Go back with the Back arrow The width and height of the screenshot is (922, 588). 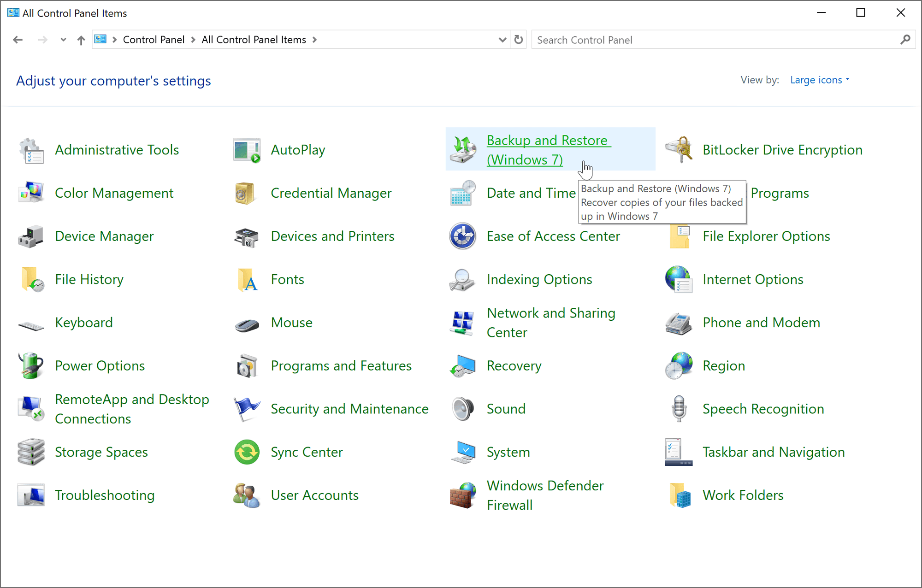click(x=18, y=40)
